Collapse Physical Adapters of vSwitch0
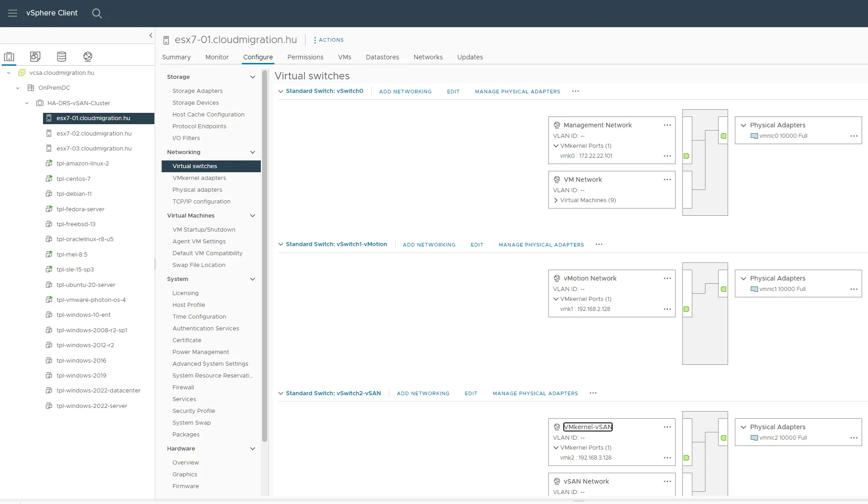The height and width of the screenshot is (504, 868). tap(743, 125)
